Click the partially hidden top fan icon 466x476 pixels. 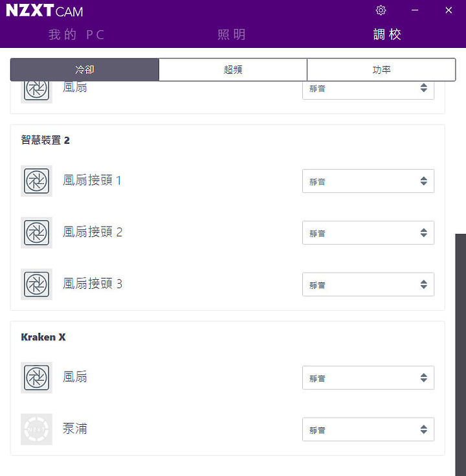pyautogui.click(x=36, y=92)
